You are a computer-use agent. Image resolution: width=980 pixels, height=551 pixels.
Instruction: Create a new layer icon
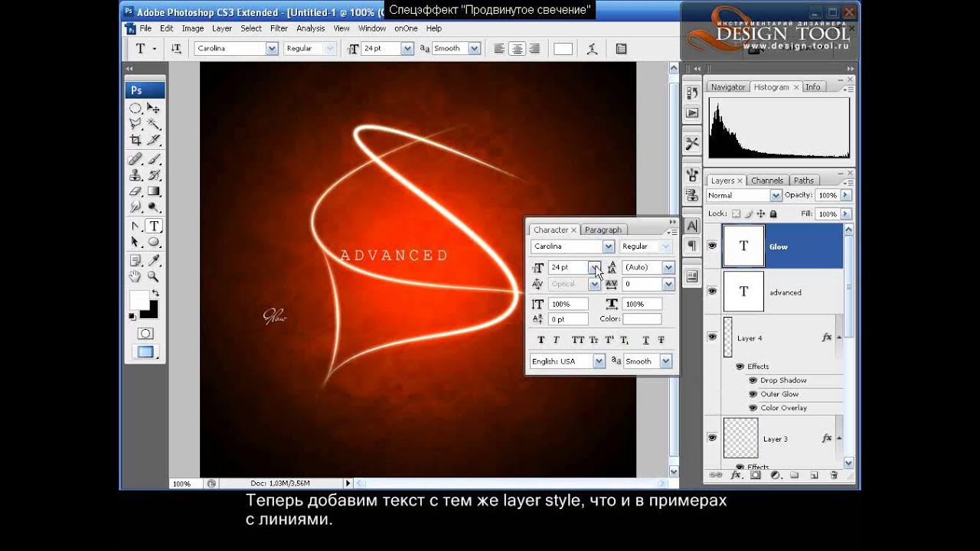[x=814, y=475]
